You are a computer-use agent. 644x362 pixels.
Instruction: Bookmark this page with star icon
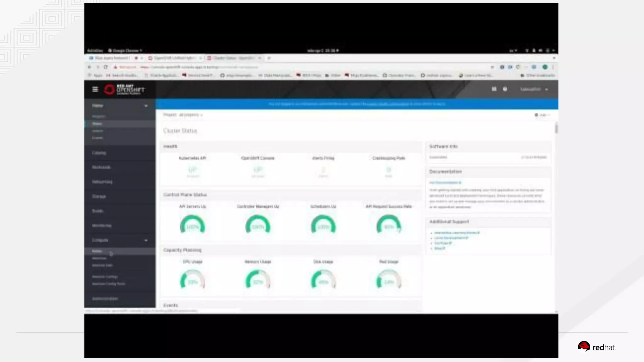[x=492, y=67]
